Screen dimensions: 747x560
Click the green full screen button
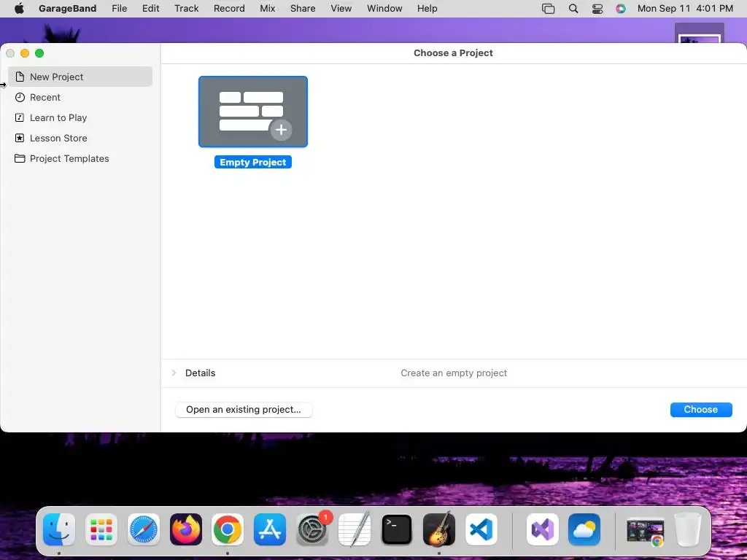[x=39, y=53]
